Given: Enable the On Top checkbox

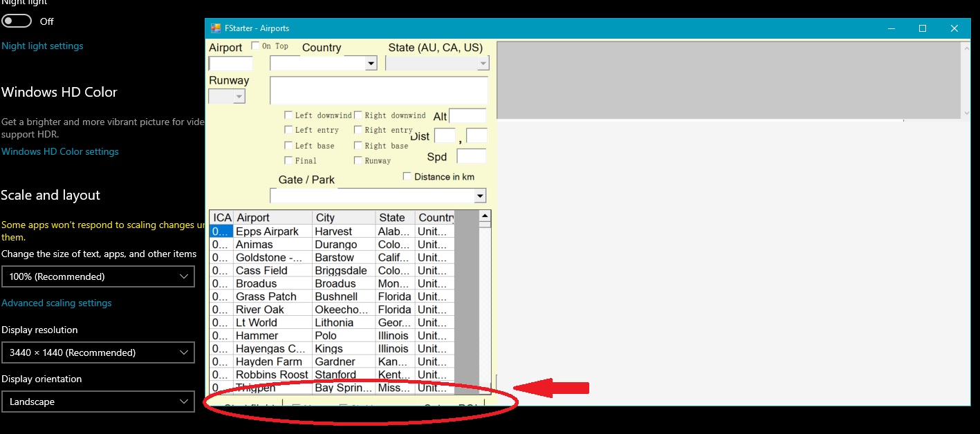Looking at the screenshot, I should (x=255, y=46).
